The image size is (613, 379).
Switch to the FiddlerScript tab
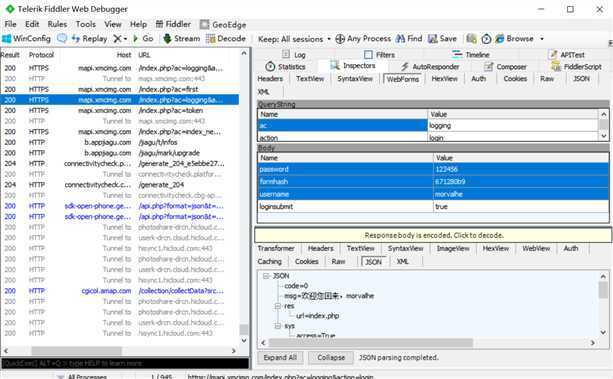pyautogui.click(x=577, y=66)
